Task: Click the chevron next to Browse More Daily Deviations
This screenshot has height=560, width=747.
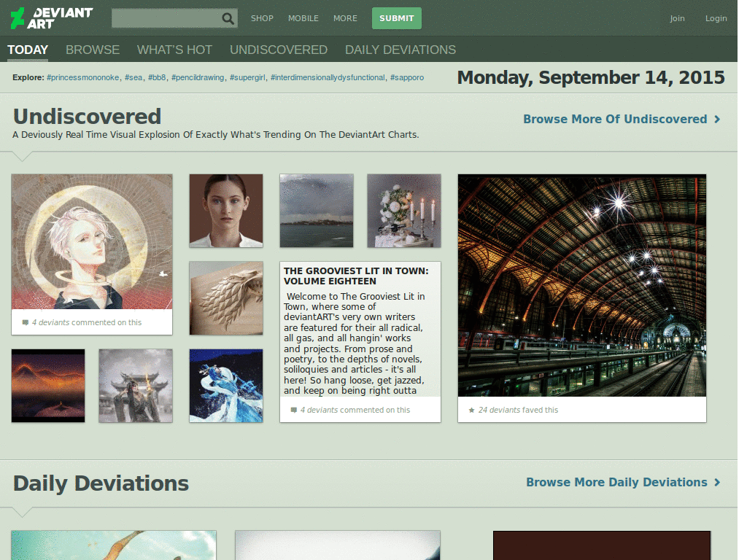Action: (x=718, y=482)
